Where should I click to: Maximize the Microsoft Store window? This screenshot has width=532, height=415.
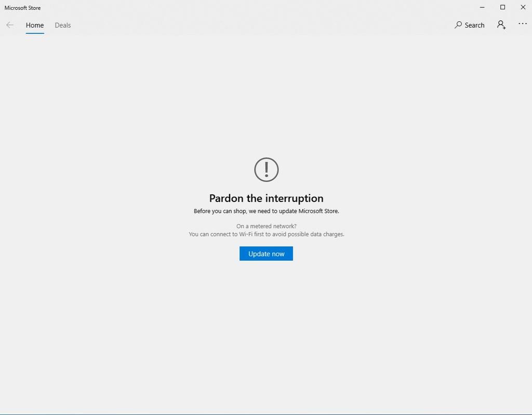(x=502, y=7)
